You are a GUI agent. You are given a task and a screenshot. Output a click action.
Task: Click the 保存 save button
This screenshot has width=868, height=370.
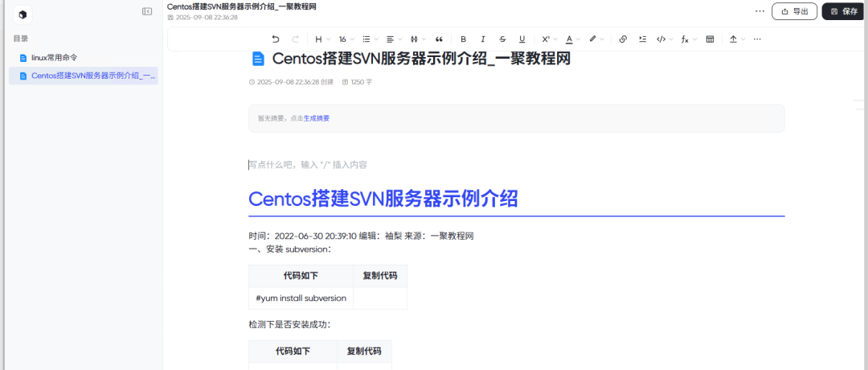844,11
